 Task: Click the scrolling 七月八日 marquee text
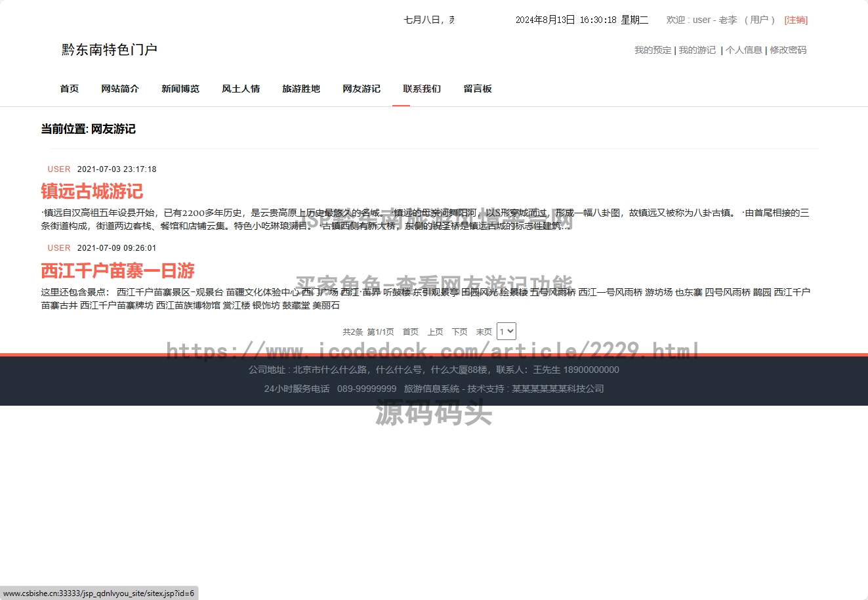click(429, 20)
